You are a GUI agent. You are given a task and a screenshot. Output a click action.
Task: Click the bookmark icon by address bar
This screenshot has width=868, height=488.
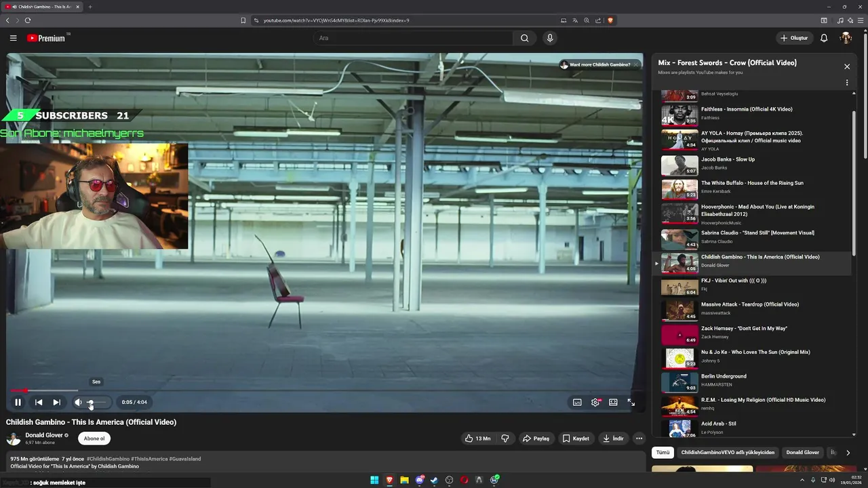243,20
